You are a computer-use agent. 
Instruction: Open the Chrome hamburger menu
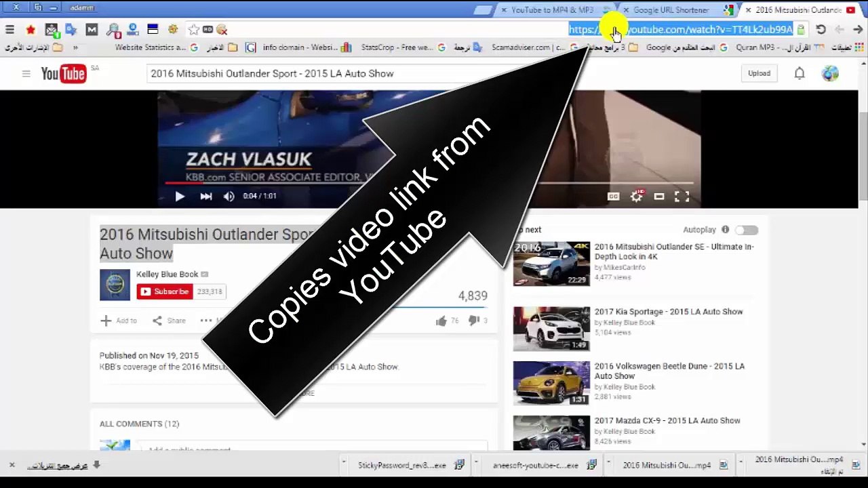pos(9,30)
